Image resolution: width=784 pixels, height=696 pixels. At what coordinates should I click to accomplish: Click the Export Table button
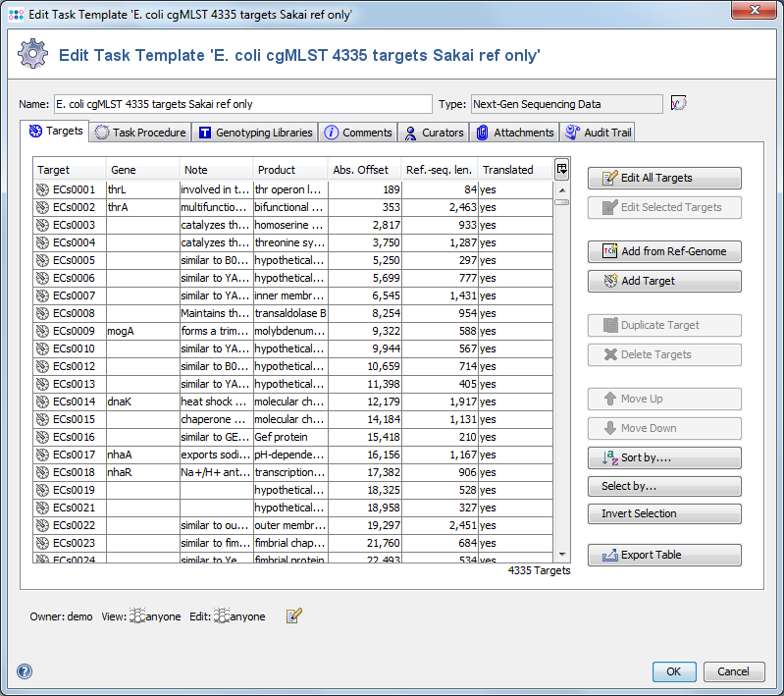click(664, 555)
